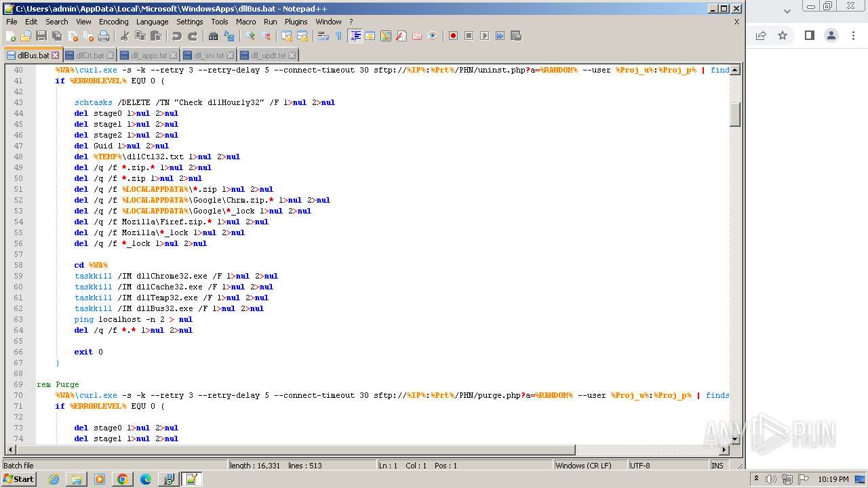Stop macro recording button
Screen dimensions: 868x488
(469, 36)
